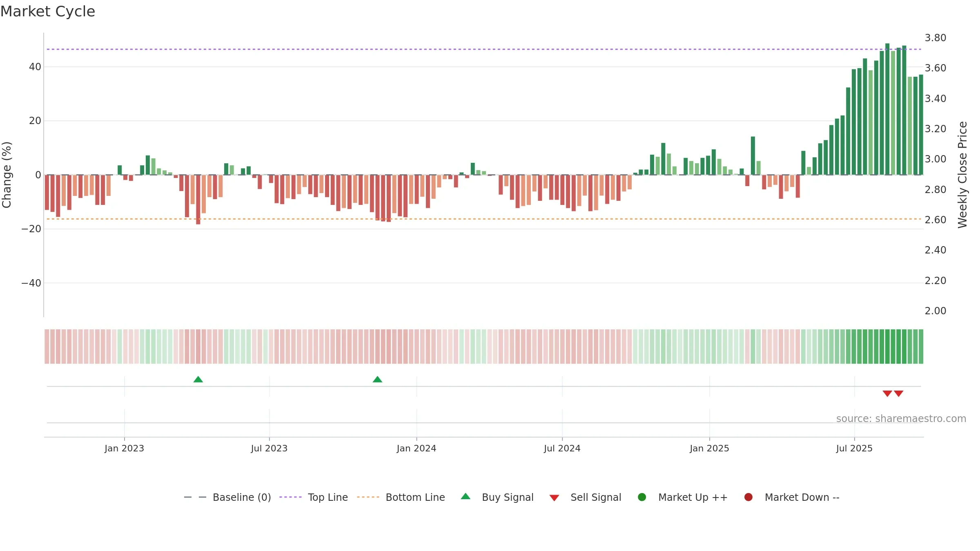Click the 3.00 price axis value
980x551 pixels.
pyautogui.click(x=935, y=159)
